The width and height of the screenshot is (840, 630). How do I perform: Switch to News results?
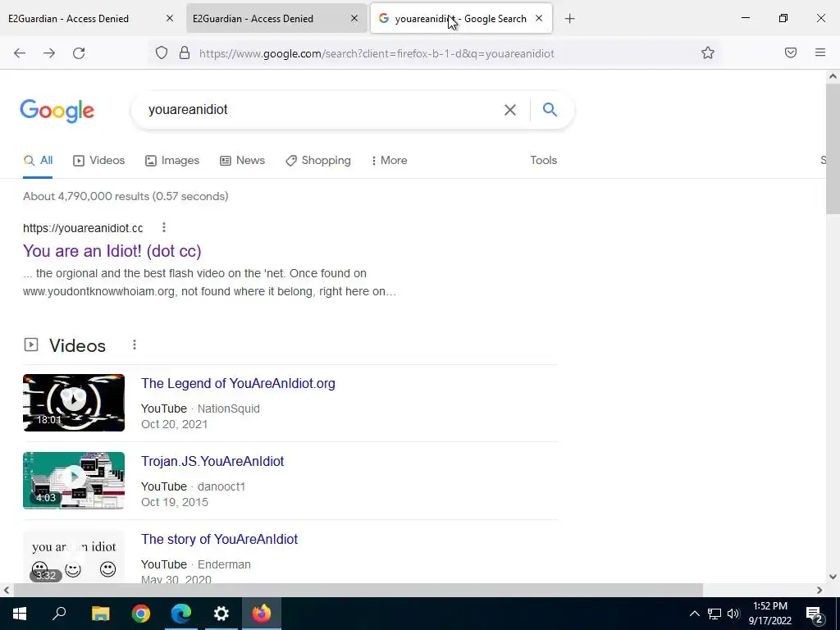click(242, 160)
